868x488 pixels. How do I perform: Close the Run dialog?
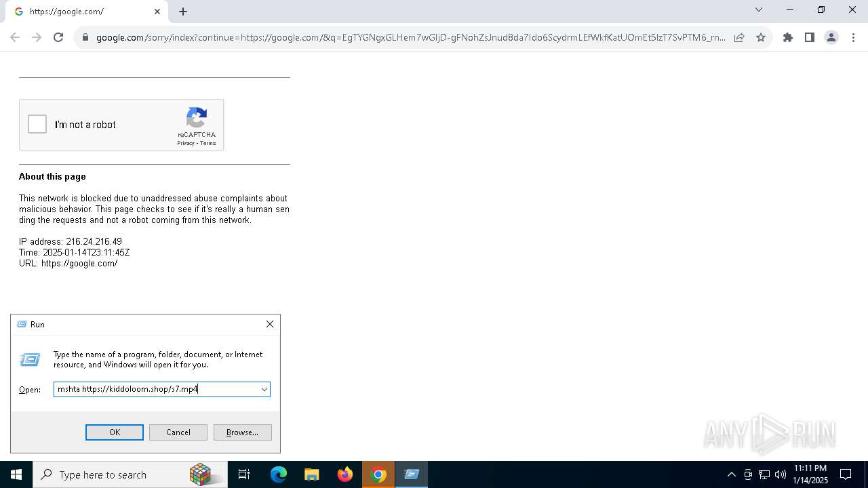coord(270,325)
